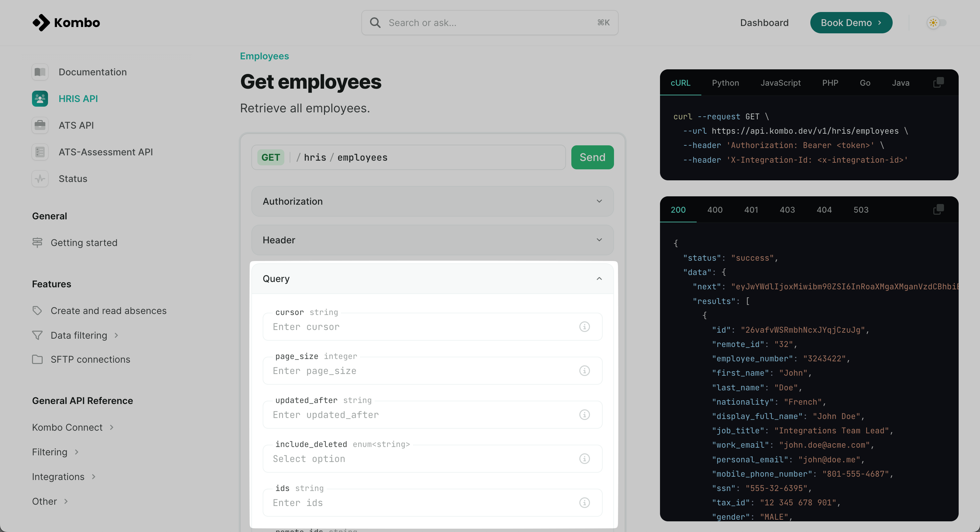
Task: Copy the 200 response example
Action: (938, 209)
